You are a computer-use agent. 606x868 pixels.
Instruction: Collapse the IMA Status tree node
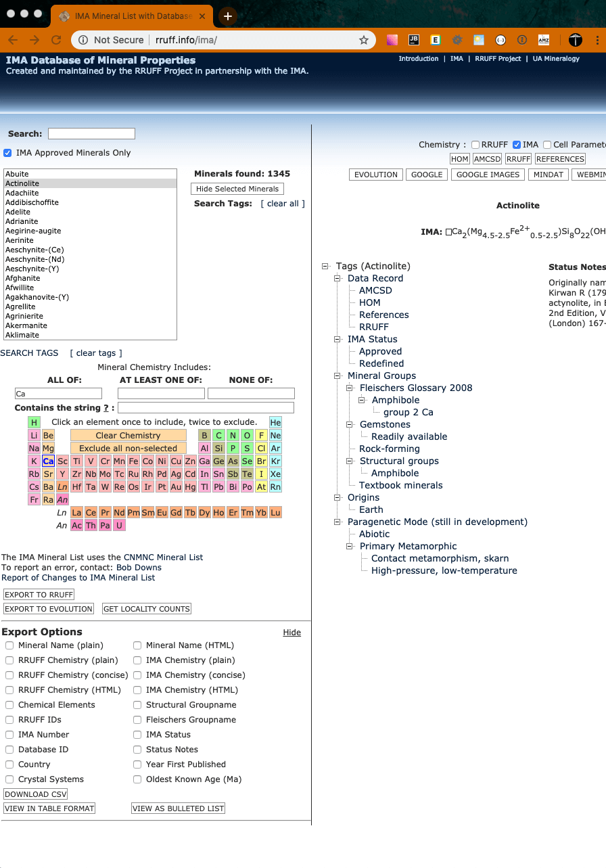(337, 340)
